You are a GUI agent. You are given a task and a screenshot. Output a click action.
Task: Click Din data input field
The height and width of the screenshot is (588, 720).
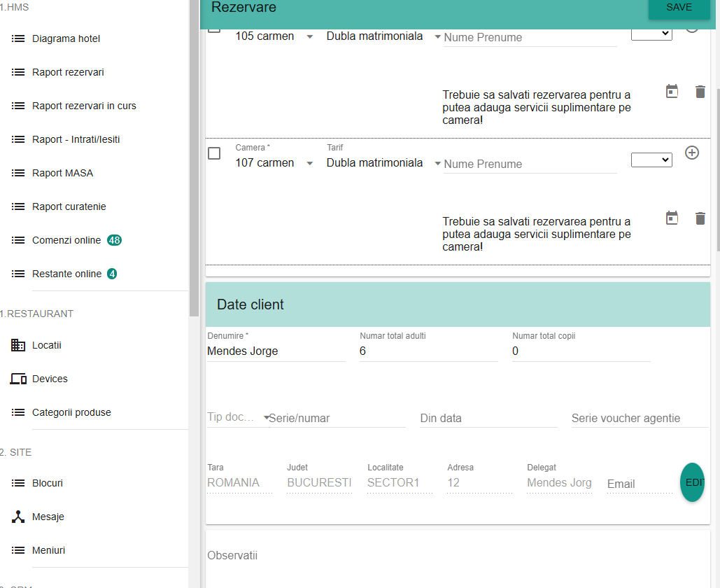point(488,418)
